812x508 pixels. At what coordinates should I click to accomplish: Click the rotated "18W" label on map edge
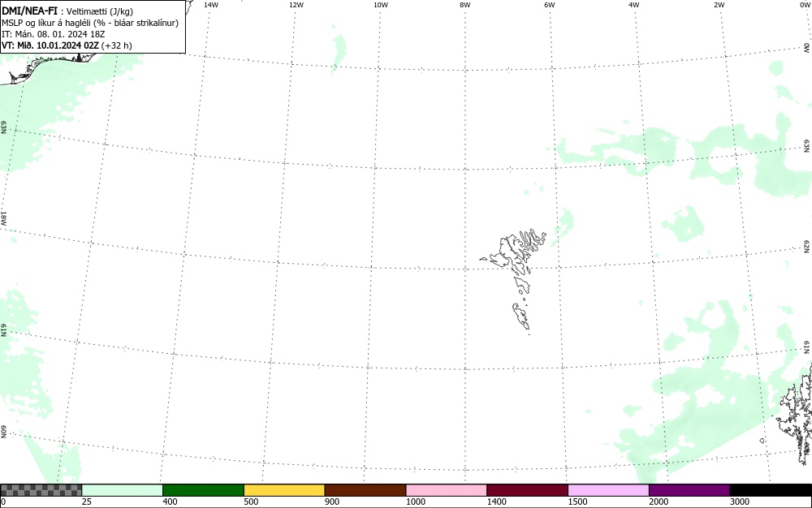3,217
